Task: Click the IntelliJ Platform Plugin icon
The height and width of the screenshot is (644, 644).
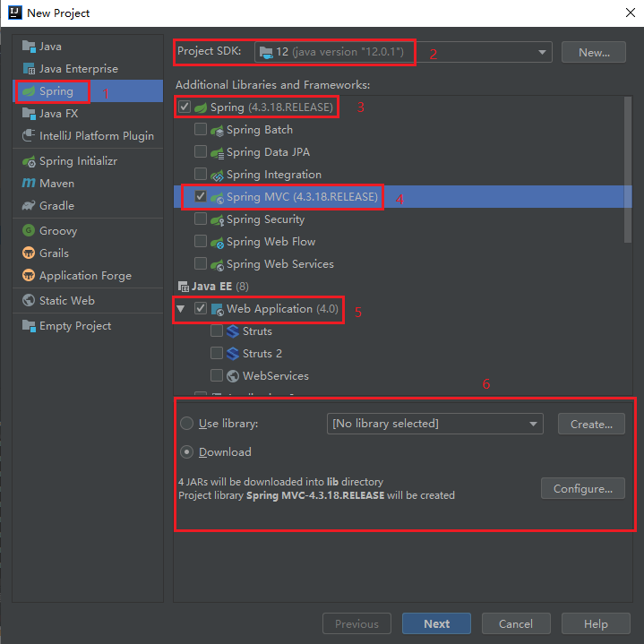Action: 29,135
